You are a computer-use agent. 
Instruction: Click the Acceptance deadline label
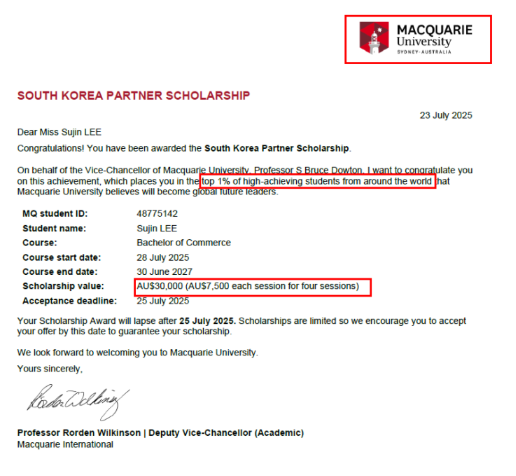pos(70,301)
